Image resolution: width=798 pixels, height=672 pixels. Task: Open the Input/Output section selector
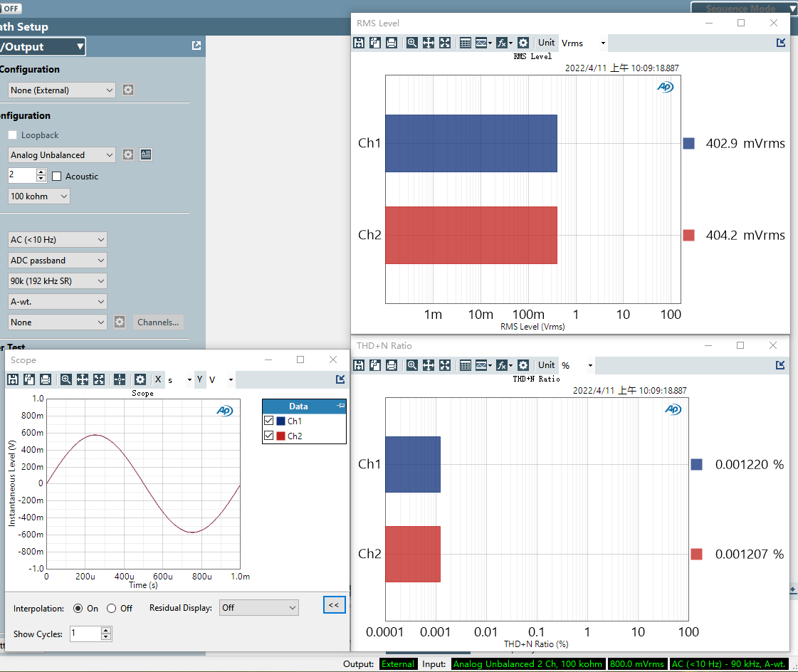(x=41, y=47)
